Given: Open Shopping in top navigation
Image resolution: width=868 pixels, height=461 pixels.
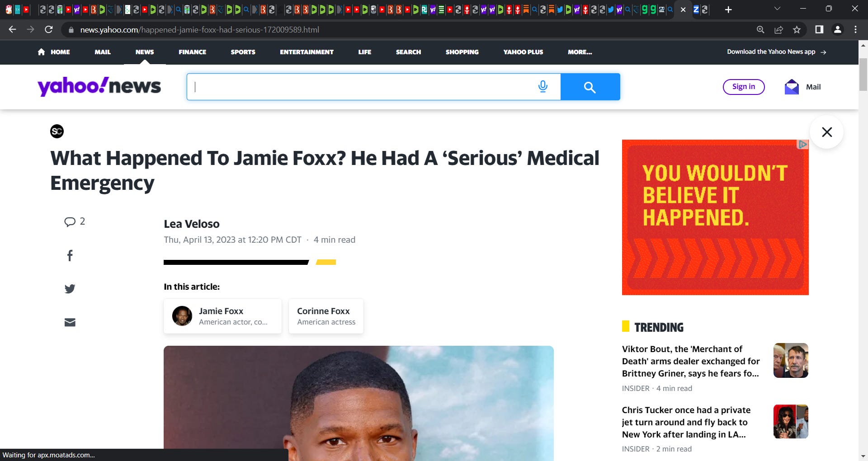Looking at the screenshot, I should [462, 52].
